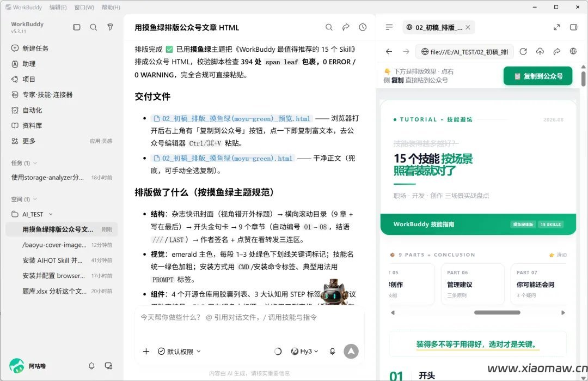Open the 窗口(W) menu
588x381 pixels.
[x=84, y=7]
